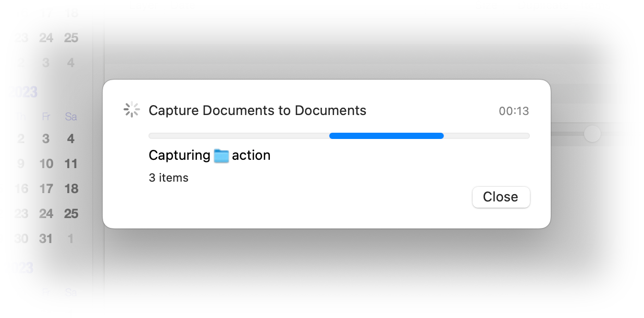Select faded calendar date 30
The width and height of the screenshot is (644, 318).
point(21,239)
